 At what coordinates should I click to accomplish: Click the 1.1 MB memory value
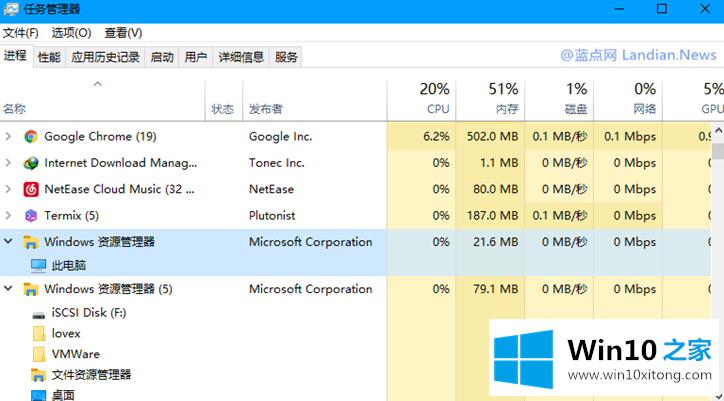[x=500, y=163]
